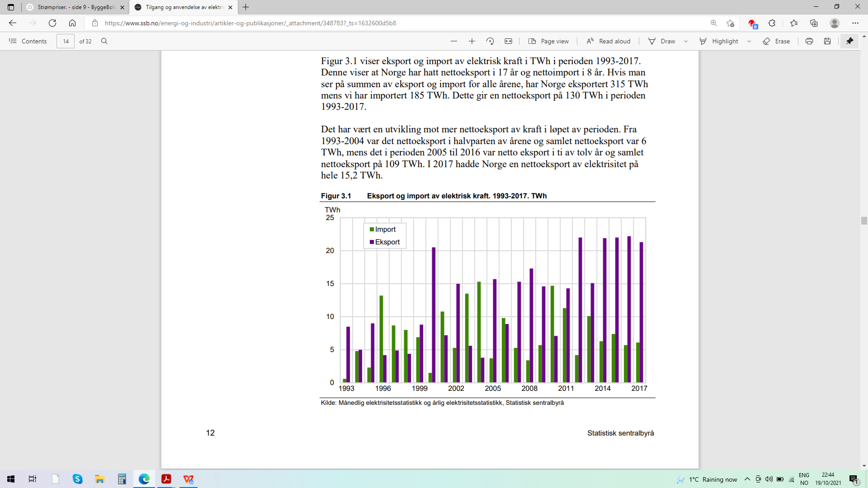This screenshot has height=488, width=868.
Task: View site information lock icon
Action: (95, 23)
